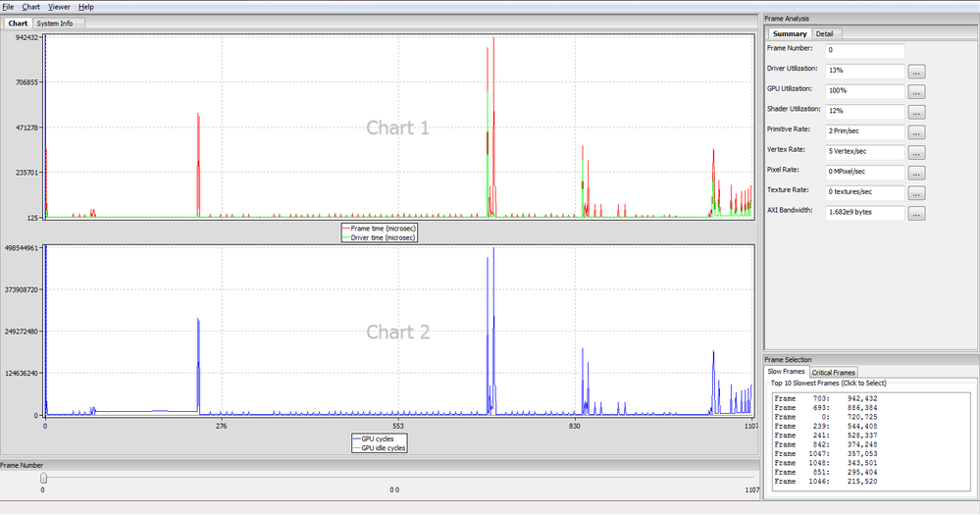Click the Texture Rate value field
The height and width of the screenshot is (515, 980).
tap(865, 192)
